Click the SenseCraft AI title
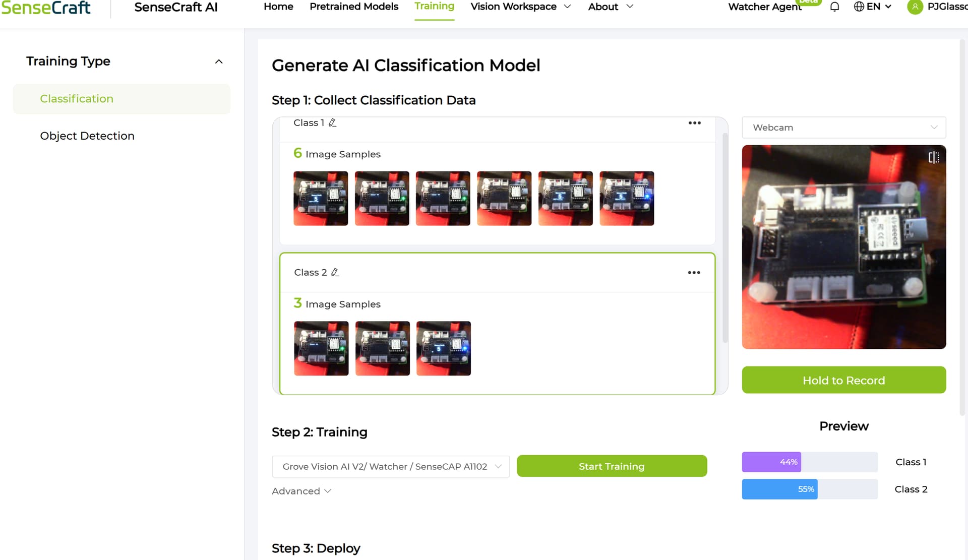The image size is (968, 560). (176, 8)
